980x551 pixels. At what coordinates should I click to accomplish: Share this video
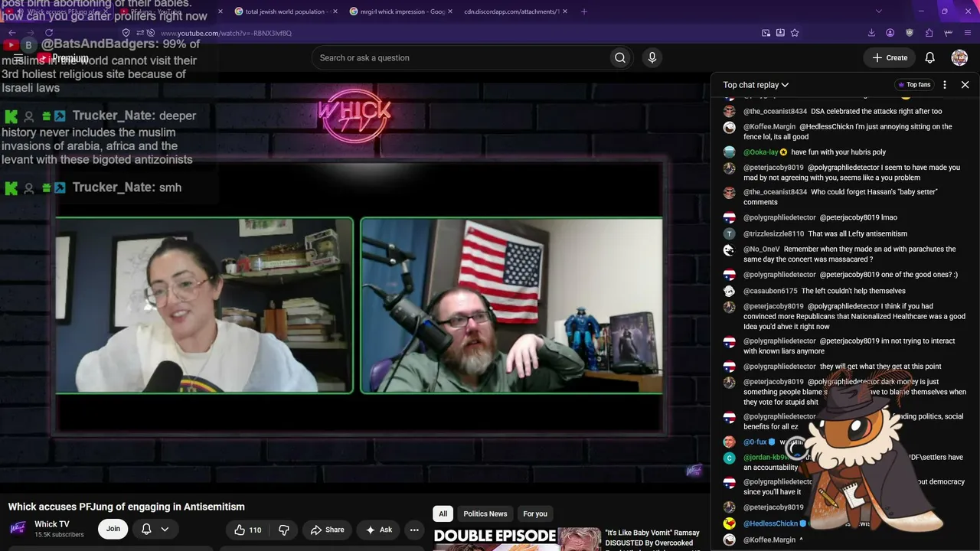coord(327,530)
